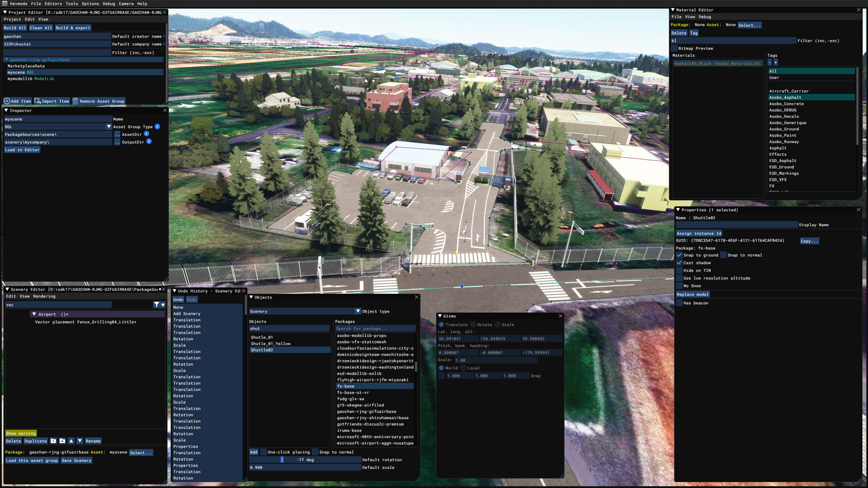Enable the Hide on TIN checkbox

click(679, 270)
